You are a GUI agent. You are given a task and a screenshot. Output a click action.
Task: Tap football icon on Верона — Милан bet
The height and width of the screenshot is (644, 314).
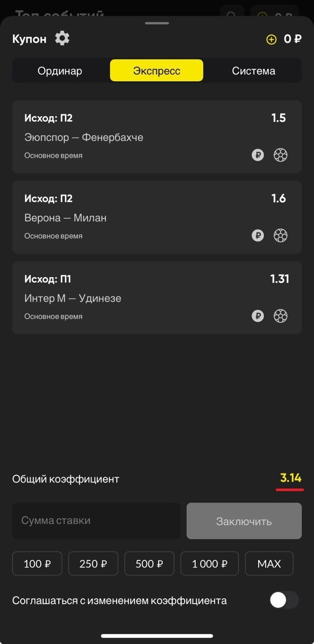click(280, 235)
